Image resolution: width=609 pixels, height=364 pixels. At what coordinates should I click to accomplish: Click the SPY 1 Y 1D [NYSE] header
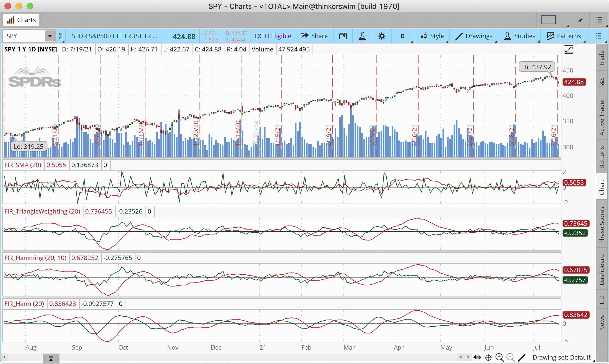(31, 49)
